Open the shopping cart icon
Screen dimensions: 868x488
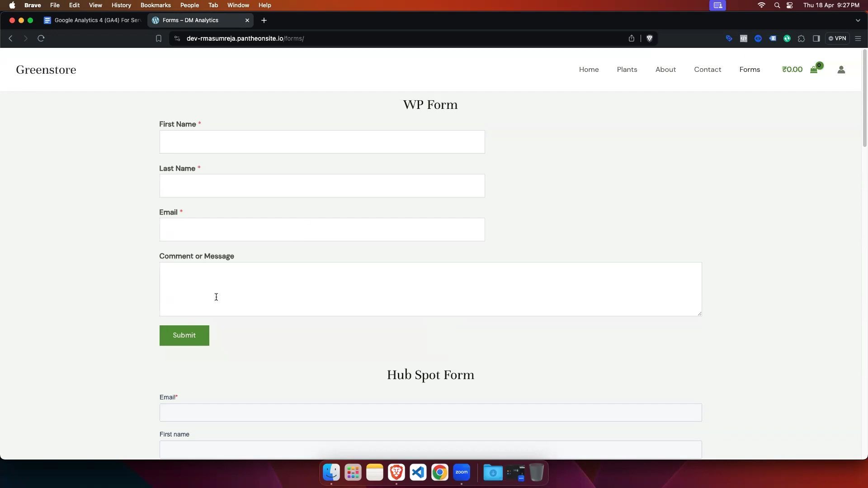pos(814,70)
